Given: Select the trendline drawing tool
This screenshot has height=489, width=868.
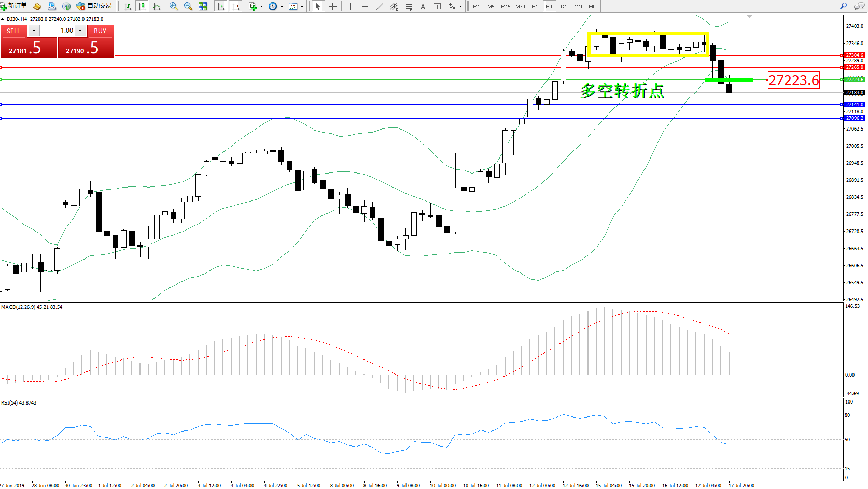Looking at the screenshot, I should coord(380,6).
